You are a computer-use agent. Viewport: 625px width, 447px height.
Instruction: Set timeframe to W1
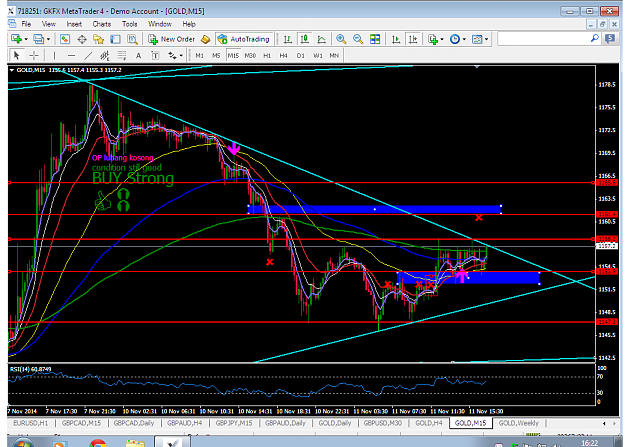pyautogui.click(x=318, y=55)
